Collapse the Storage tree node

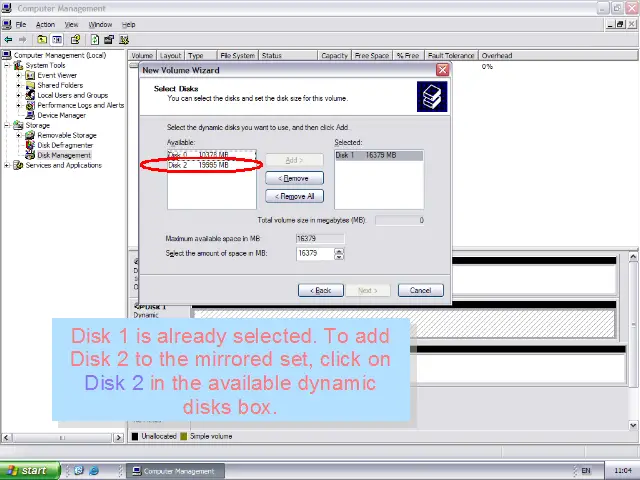tap(7, 125)
